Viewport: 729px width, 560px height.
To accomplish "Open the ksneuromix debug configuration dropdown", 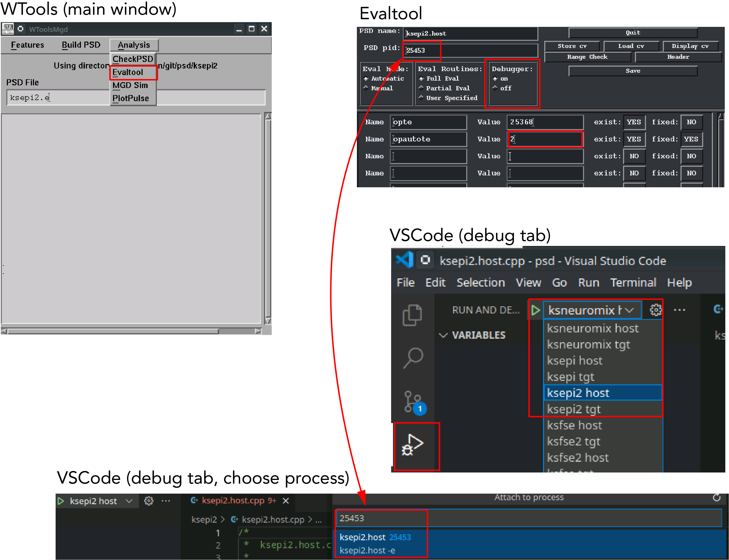I will point(592,310).
